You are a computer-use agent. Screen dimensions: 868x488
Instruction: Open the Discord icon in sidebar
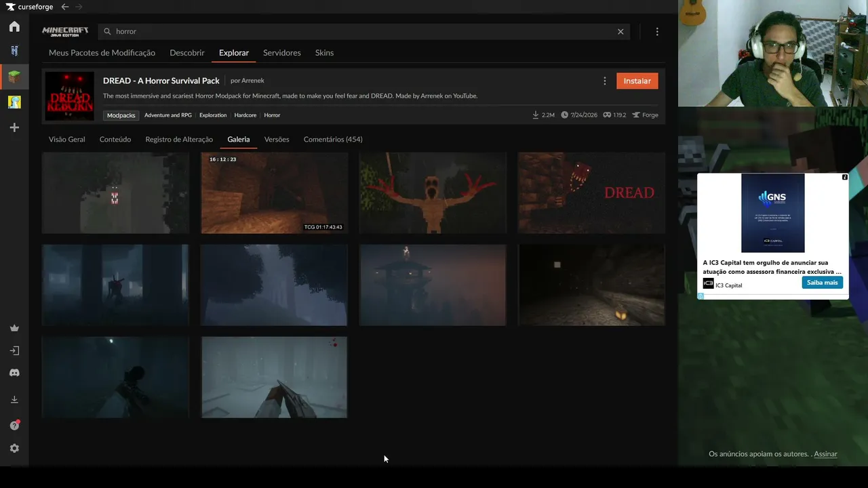(x=14, y=373)
